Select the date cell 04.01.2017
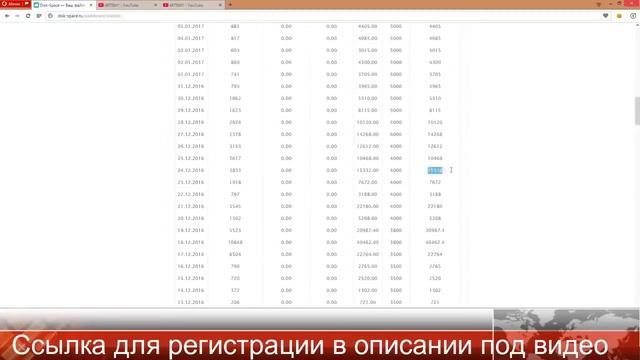Viewport: 640px width, 360px height. tap(191, 38)
